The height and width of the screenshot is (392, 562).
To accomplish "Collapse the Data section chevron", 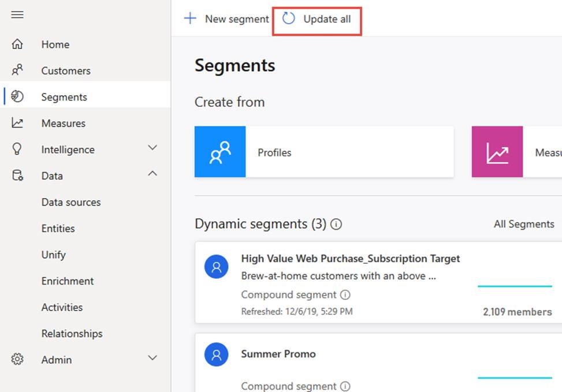I will click(152, 173).
